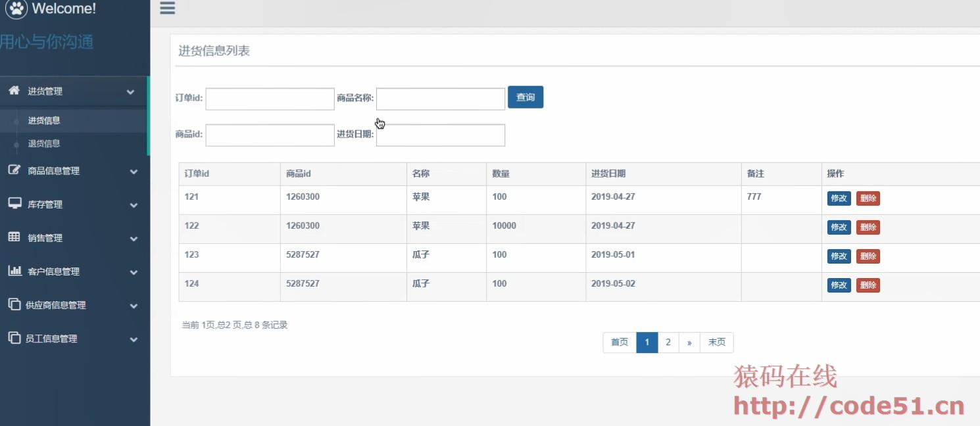The width and height of the screenshot is (980, 426).
Task: Collapse the 进货管理 menu chevron
Action: click(130, 92)
